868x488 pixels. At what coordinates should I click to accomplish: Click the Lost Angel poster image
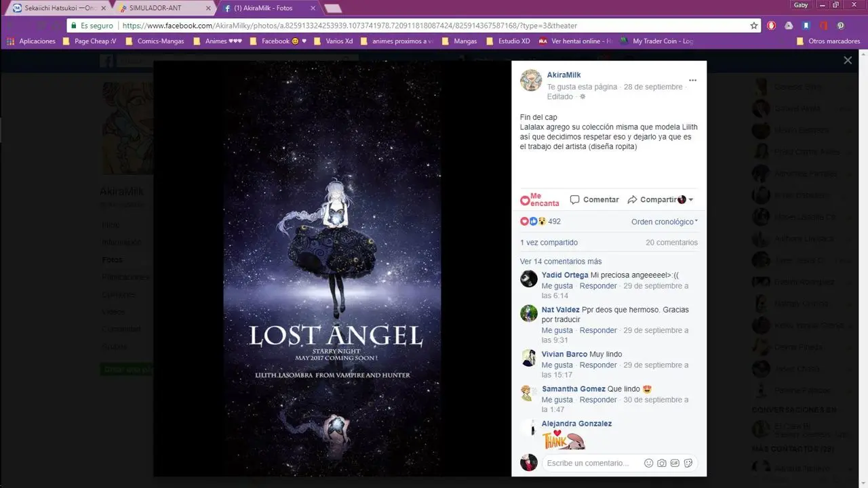click(332, 268)
